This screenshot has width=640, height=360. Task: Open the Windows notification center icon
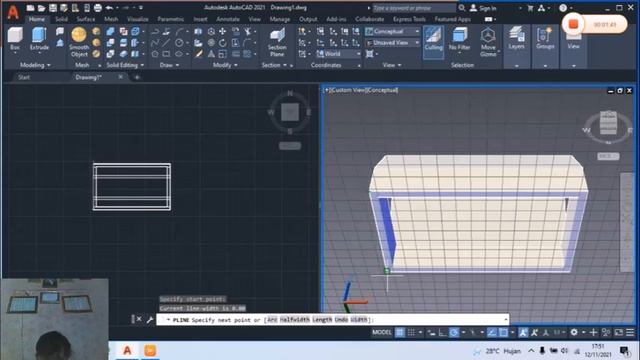624,351
